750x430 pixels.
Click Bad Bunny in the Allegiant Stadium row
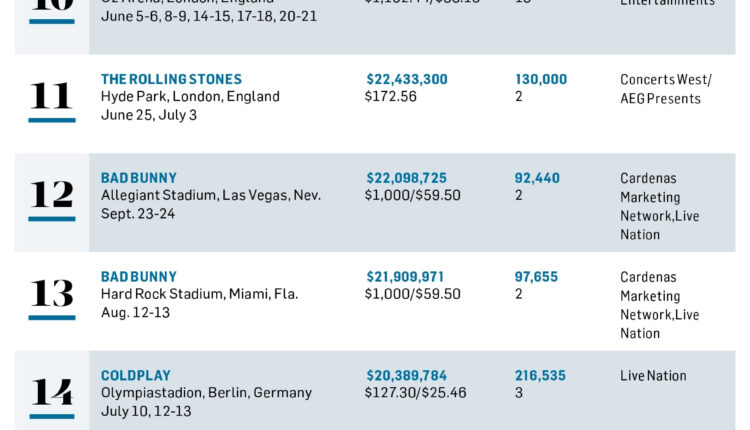(139, 178)
